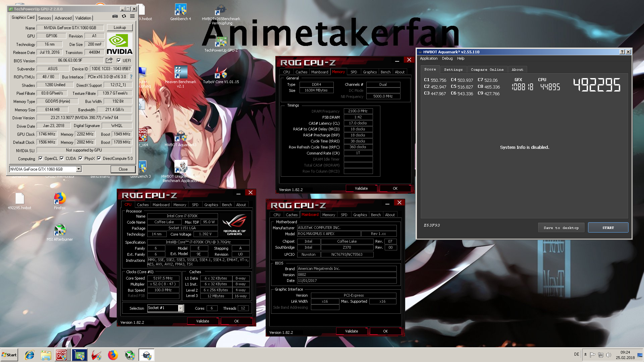Open the Help menu in Aquamark3
This screenshot has height=362, width=644.
tap(461, 58)
